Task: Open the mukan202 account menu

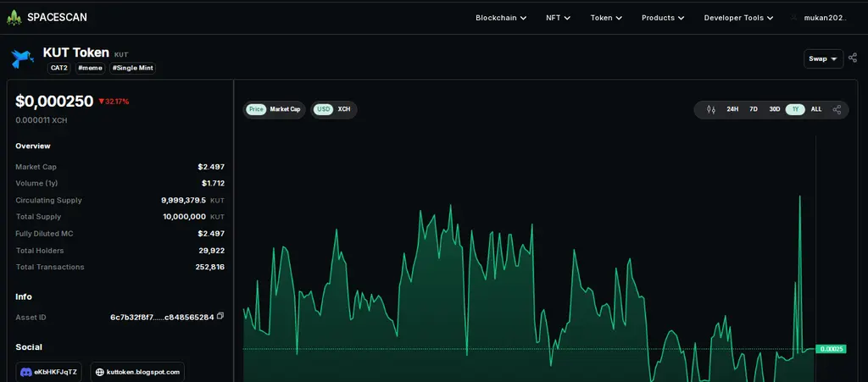Action: click(x=826, y=18)
